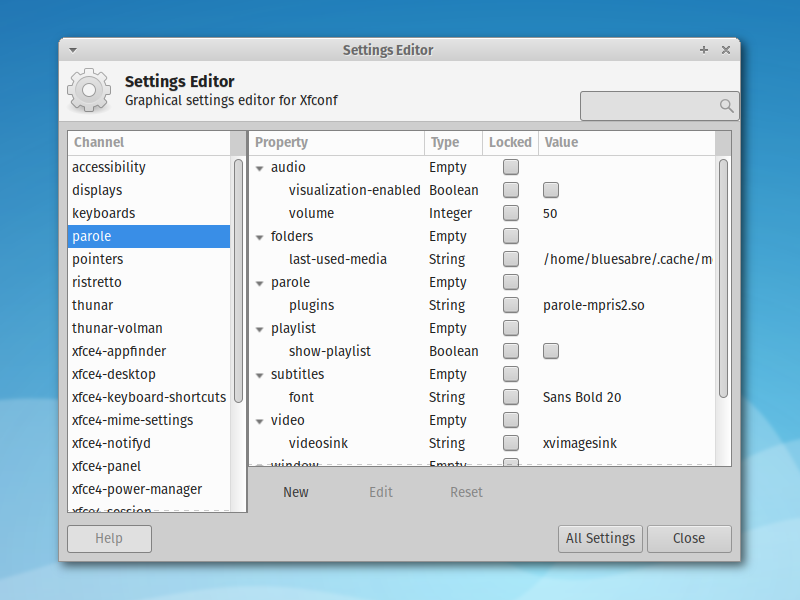The width and height of the screenshot is (800, 600).
Task: Click the search magnifier icon
Action: 727,105
